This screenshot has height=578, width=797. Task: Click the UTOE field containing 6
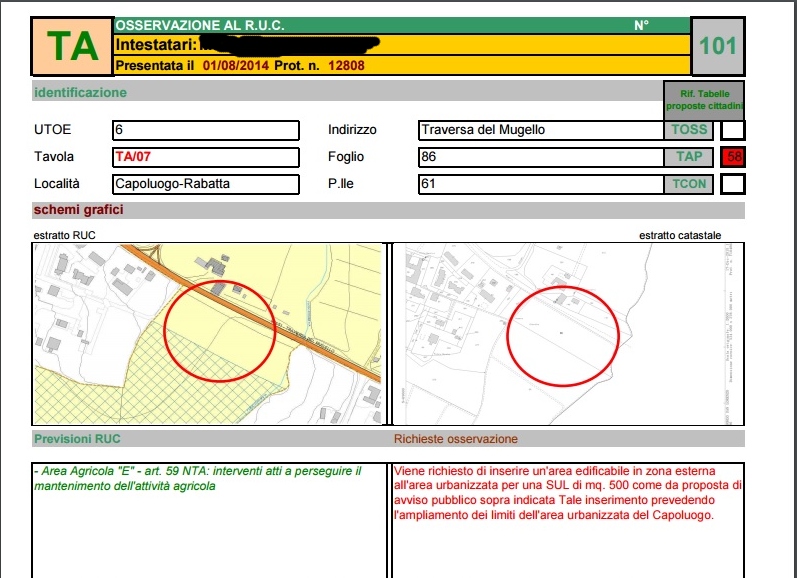coord(206,130)
